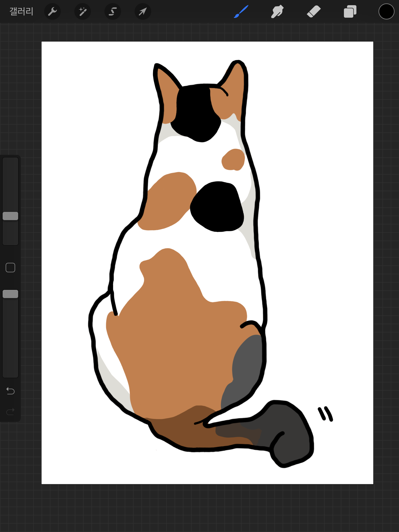Open the 갤러리 gallery view
The height and width of the screenshot is (532, 399).
(x=21, y=12)
